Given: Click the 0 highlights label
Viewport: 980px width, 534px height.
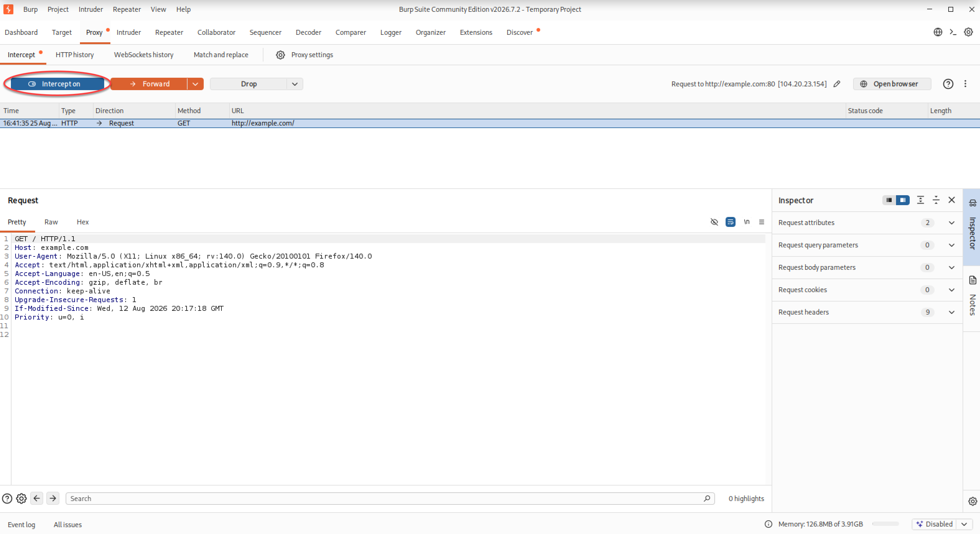Looking at the screenshot, I should [746, 499].
